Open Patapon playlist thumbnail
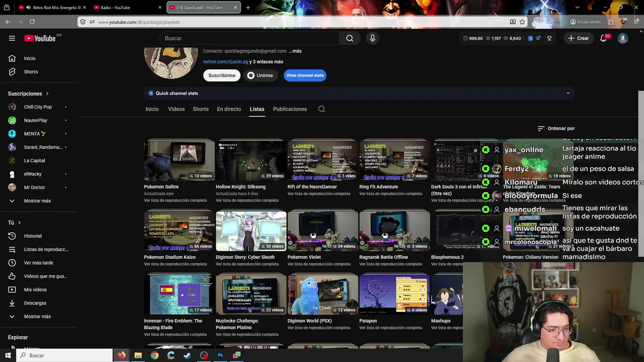This screenshot has height=362, width=644. 394,294
